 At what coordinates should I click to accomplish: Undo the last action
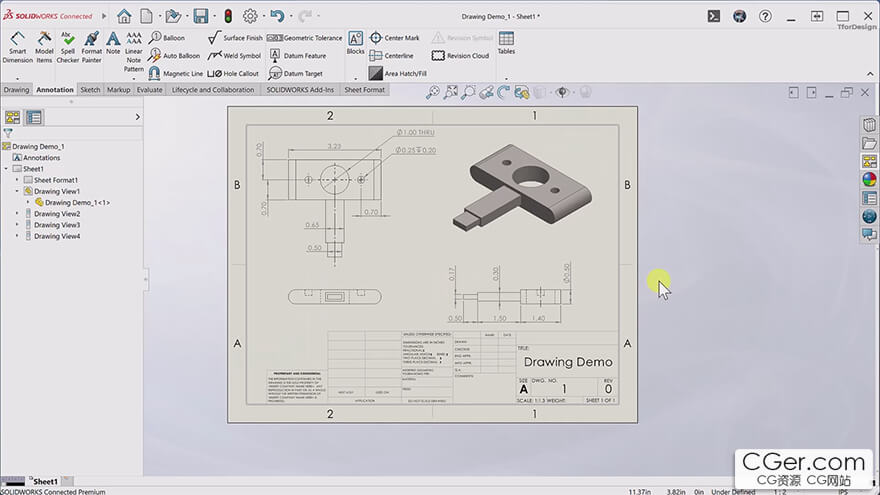point(277,16)
